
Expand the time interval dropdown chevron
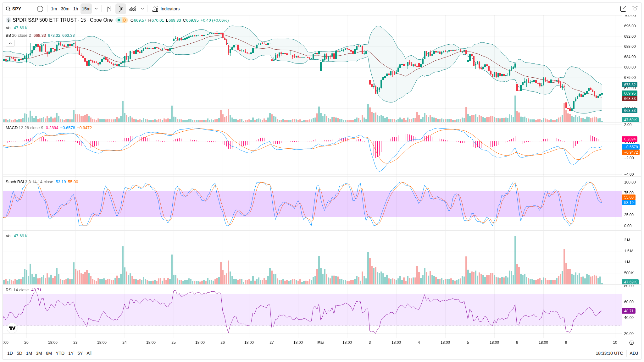point(96,9)
